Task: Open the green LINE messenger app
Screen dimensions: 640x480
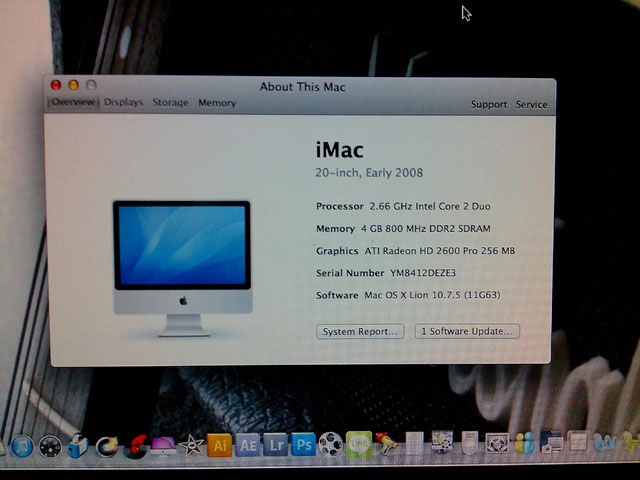Action: pos(359,444)
